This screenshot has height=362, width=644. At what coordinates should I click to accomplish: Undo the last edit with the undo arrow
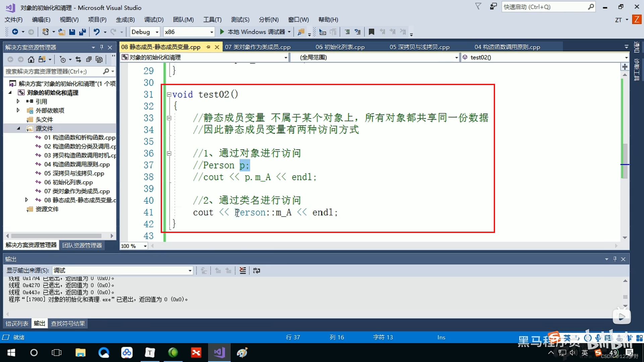click(x=97, y=32)
